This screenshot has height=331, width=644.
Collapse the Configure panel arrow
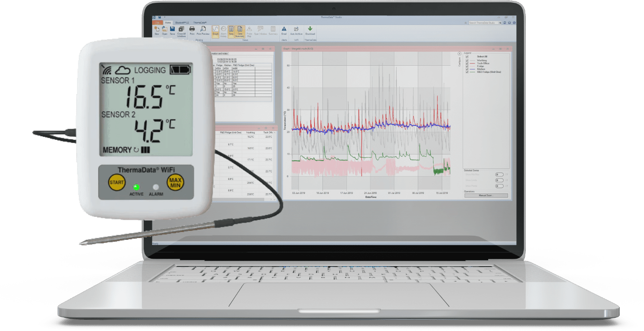460,54
